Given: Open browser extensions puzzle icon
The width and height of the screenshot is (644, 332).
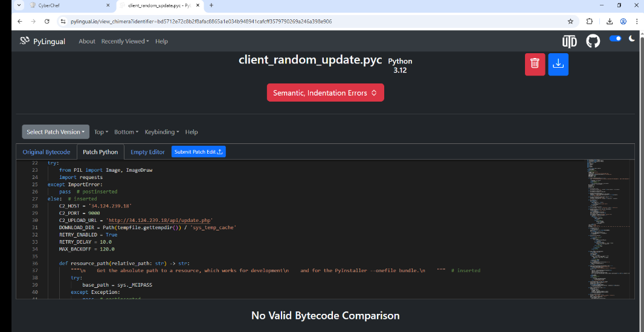Looking at the screenshot, I should coord(590,21).
